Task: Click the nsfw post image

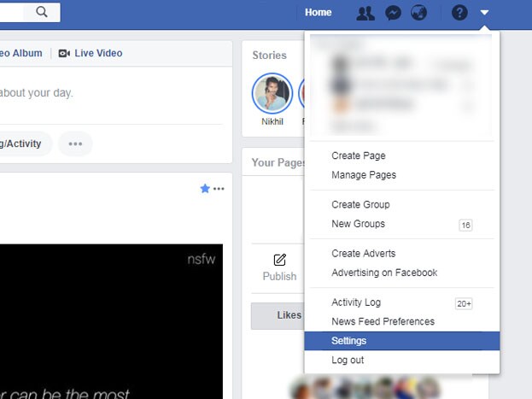Action: pos(111,321)
